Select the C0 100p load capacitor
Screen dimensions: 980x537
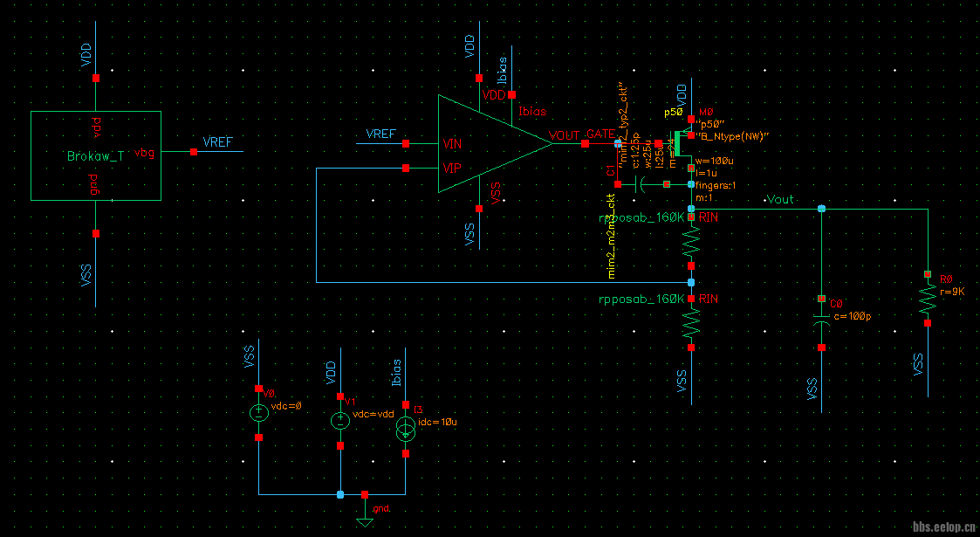click(821, 320)
